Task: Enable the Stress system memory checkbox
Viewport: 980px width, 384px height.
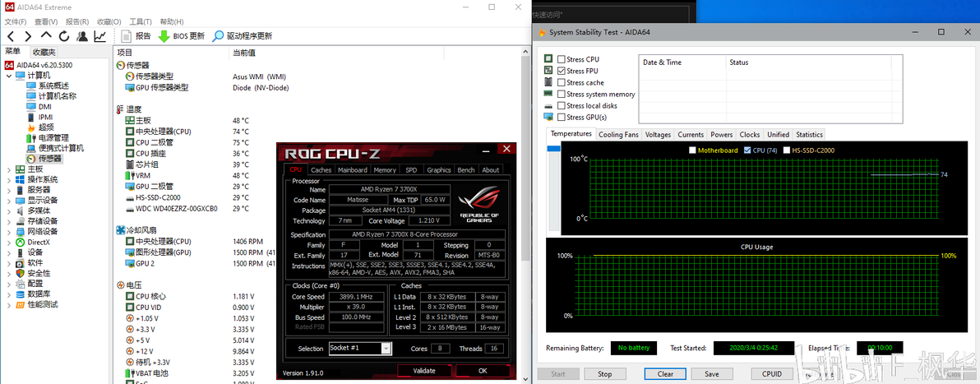Action: tap(562, 95)
